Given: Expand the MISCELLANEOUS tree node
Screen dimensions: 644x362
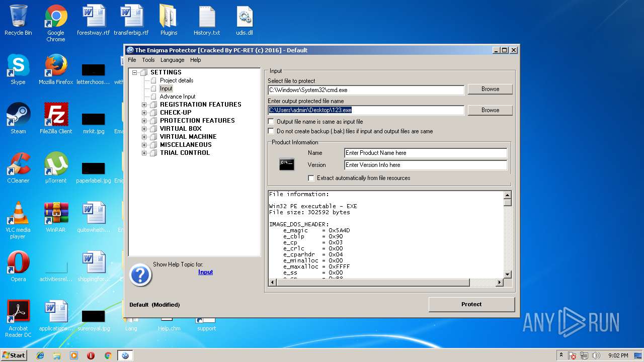Looking at the screenshot, I should coord(144,145).
